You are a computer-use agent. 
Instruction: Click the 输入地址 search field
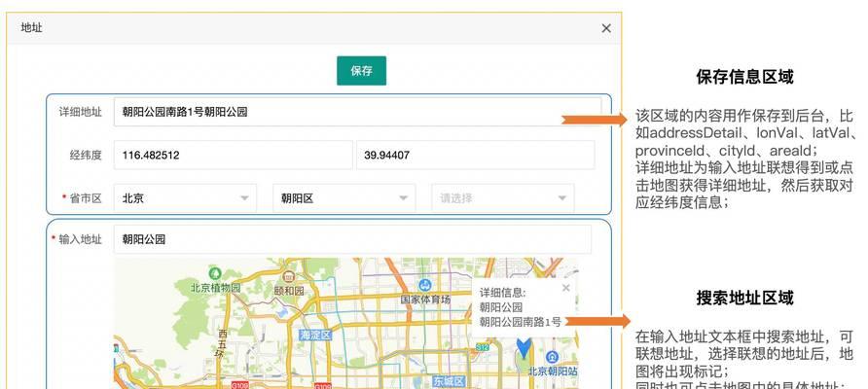tap(352, 239)
